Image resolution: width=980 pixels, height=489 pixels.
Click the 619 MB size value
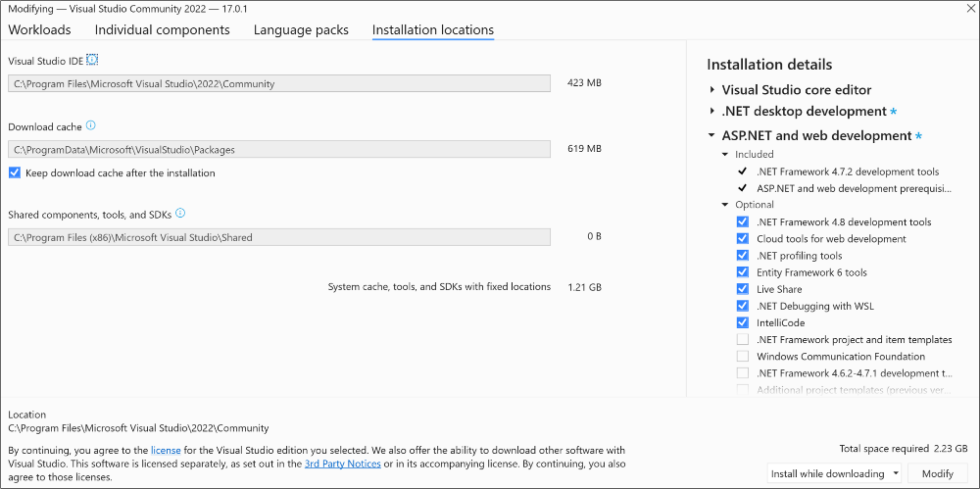(x=584, y=149)
